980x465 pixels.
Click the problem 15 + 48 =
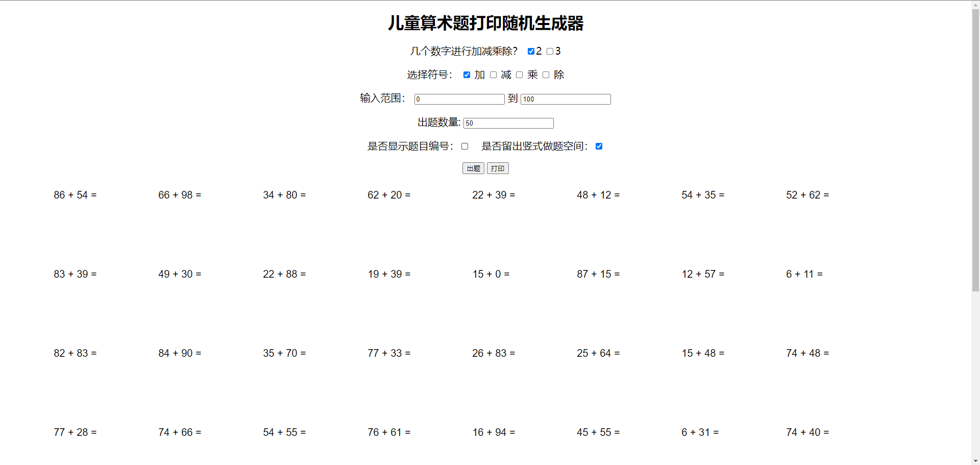point(703,353)
